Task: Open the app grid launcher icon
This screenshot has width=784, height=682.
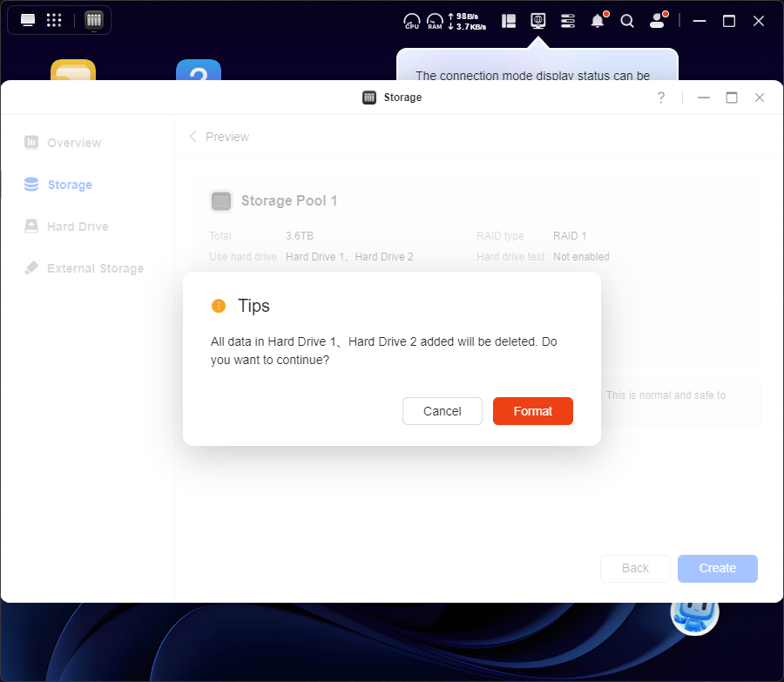Action: click(x=54, y=20)
